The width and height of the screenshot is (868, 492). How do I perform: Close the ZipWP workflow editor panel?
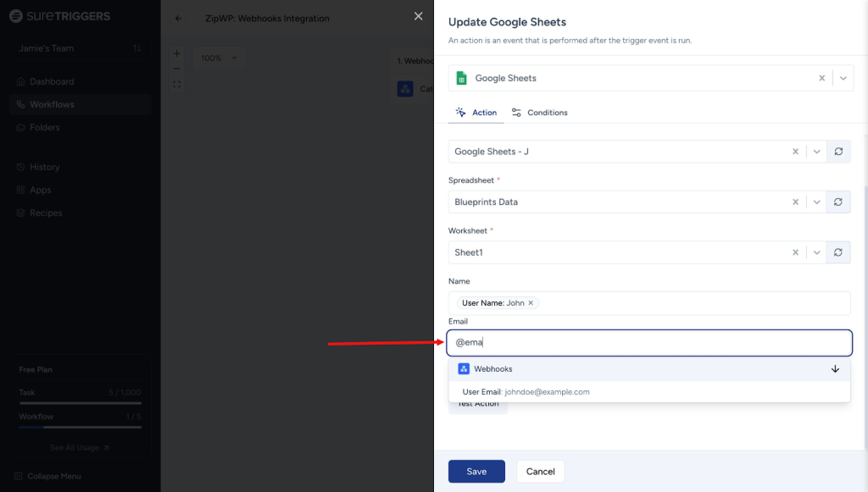418,16
